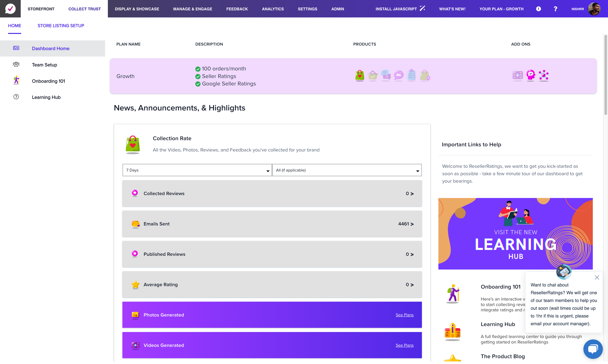Click the Onboarding 101 hiker icon in links
Viewport: 608px width, 364px height.
453,294
